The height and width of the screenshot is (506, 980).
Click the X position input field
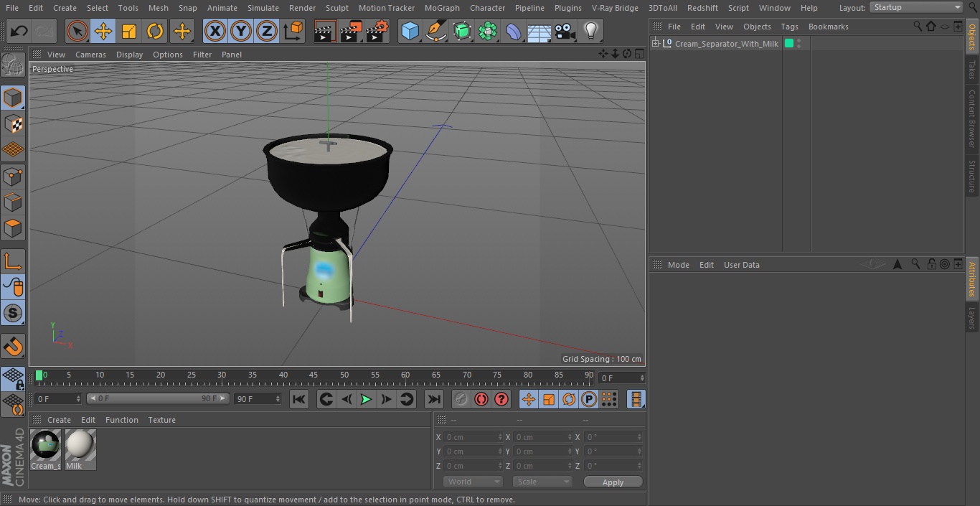[472, 436]
